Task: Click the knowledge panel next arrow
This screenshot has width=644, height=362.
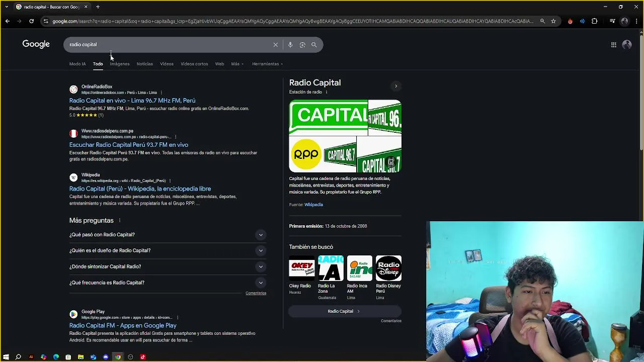Action: (x=396, y=86)
